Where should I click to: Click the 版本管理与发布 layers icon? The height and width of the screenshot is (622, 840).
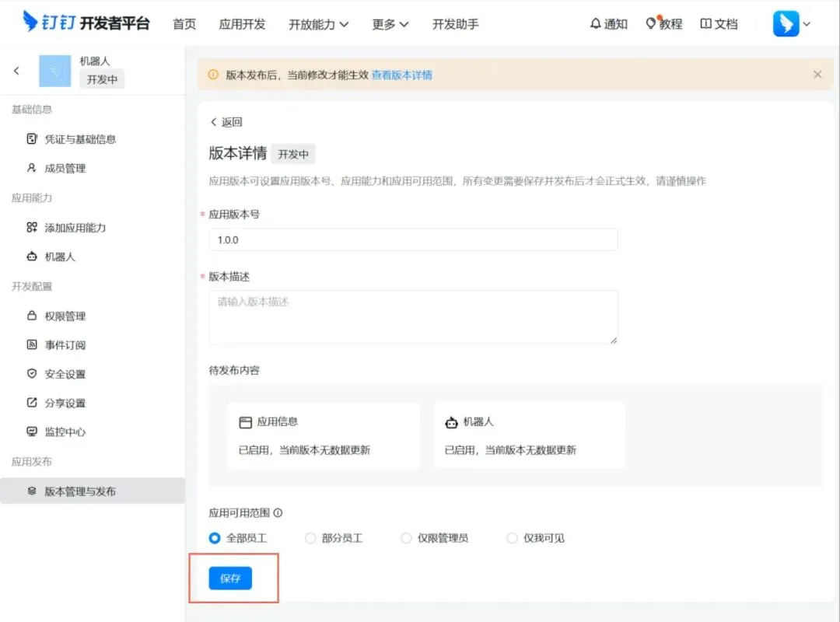(x=32, y=491)
